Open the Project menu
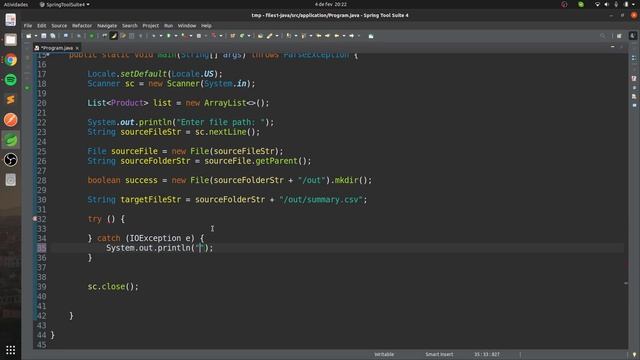 151,25
